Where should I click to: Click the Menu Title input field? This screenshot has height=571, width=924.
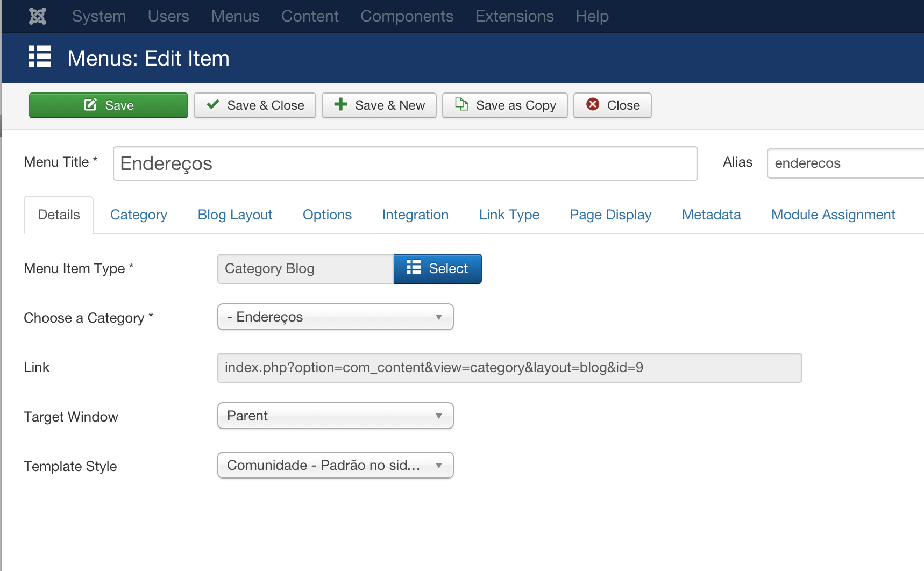click(406, 163)
